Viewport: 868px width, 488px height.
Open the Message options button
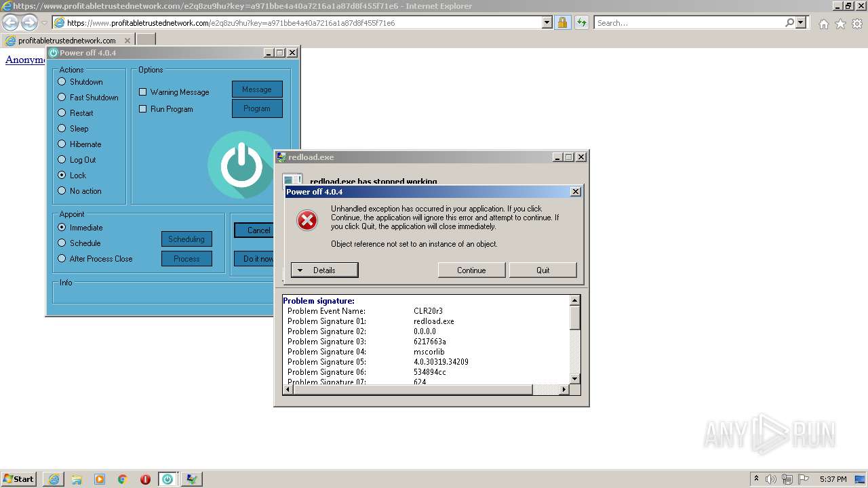[x=257, y=89]
